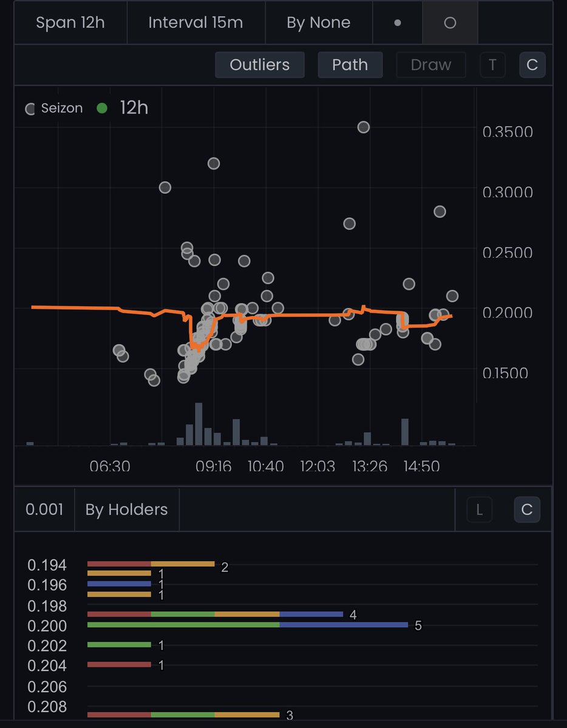
Task: Select the small filled dot marker style
Action: (x=398, y=22)
